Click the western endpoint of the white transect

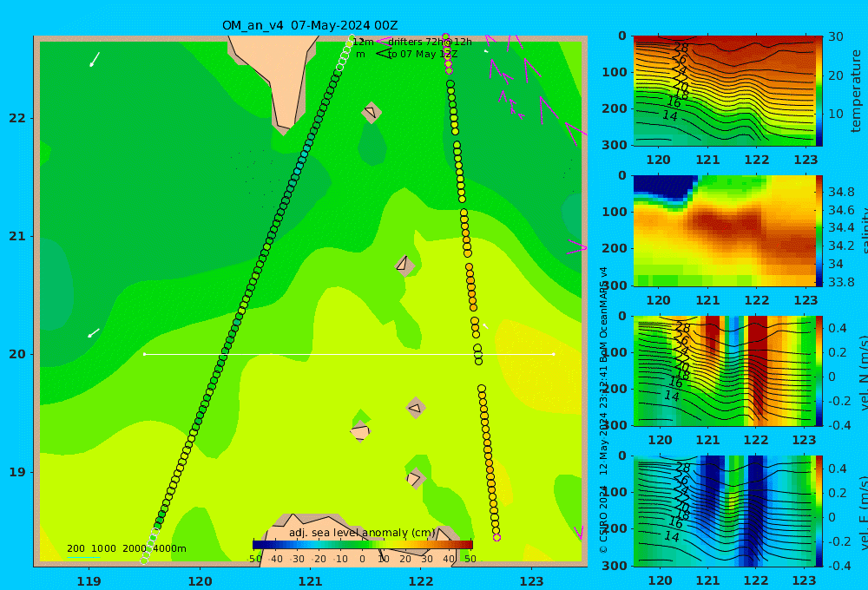tap(144, 354)
